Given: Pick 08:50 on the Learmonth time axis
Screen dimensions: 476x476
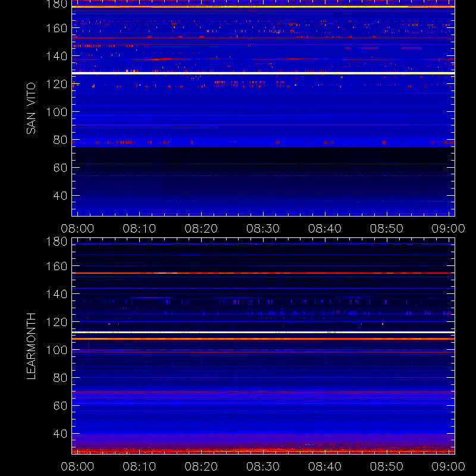Looking at the screenshot, I should point(386,466).
